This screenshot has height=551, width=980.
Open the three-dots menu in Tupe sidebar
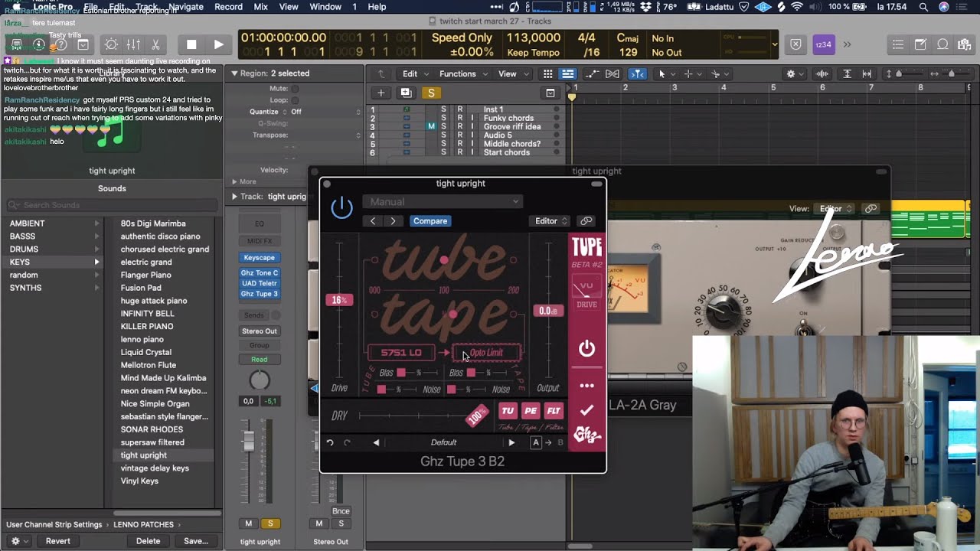pyautogui.click(x=586, y=386)
